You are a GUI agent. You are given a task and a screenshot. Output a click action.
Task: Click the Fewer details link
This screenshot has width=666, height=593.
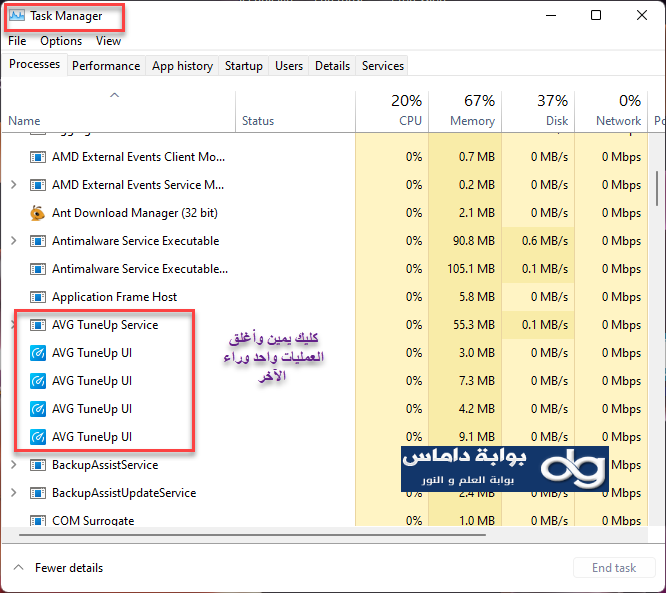point(69,568)
